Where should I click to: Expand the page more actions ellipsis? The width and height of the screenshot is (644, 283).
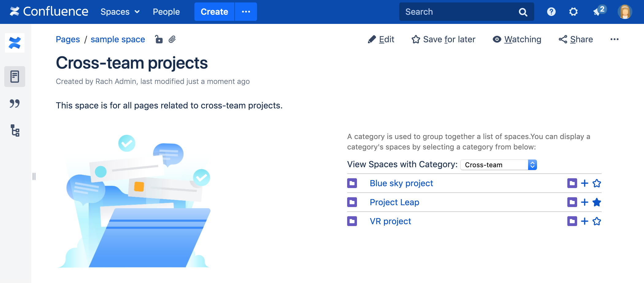614,40
